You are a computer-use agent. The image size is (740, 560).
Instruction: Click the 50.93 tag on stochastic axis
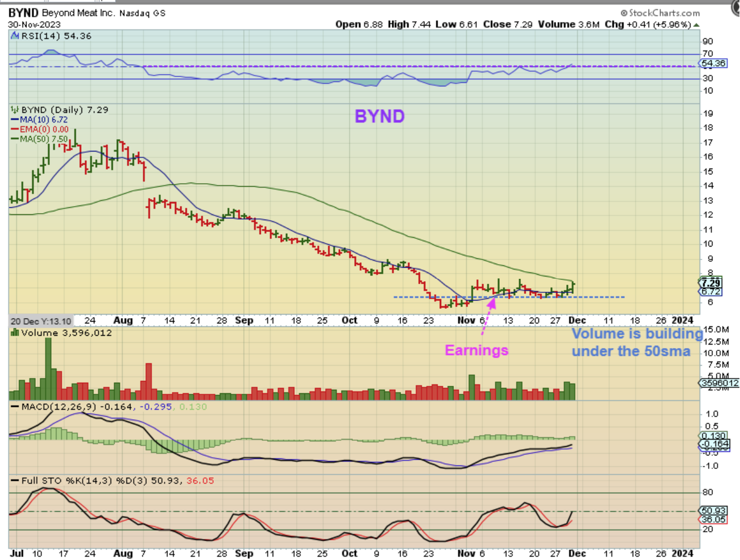click(x=714, y=511)
